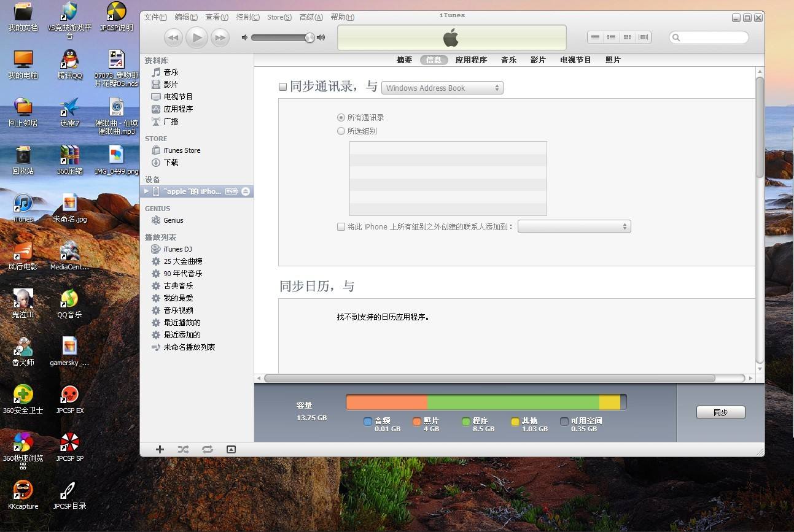Click the Next track fast-forward button
The height and width of the screenshot is (532, 794).
[220, 37]
